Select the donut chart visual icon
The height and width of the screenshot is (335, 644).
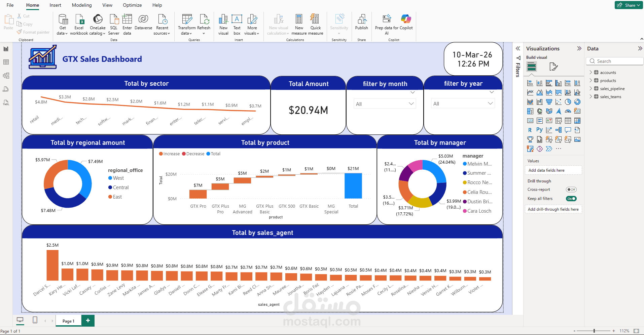[x=578, y=101]
